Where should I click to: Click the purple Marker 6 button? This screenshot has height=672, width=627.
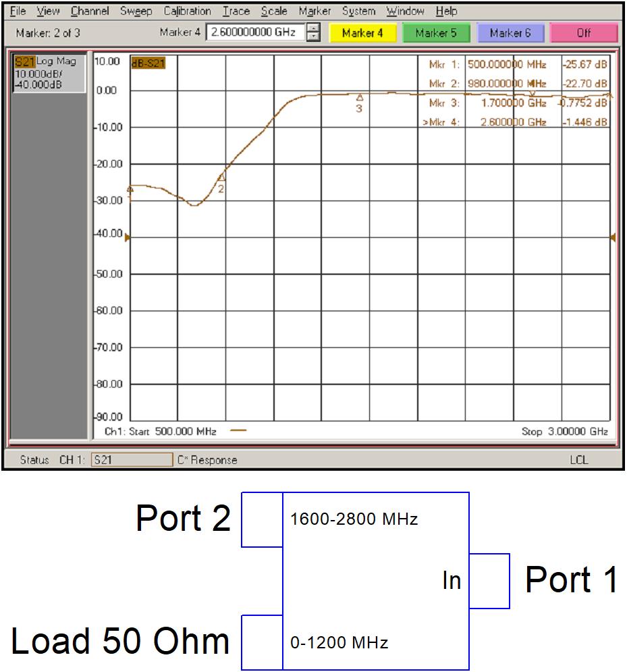[510, 32]
